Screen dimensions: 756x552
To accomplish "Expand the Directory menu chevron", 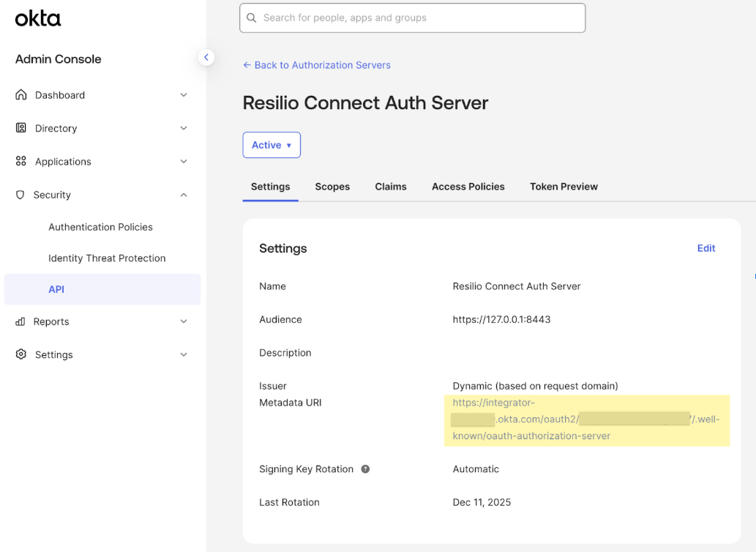I will click(184, 128).
